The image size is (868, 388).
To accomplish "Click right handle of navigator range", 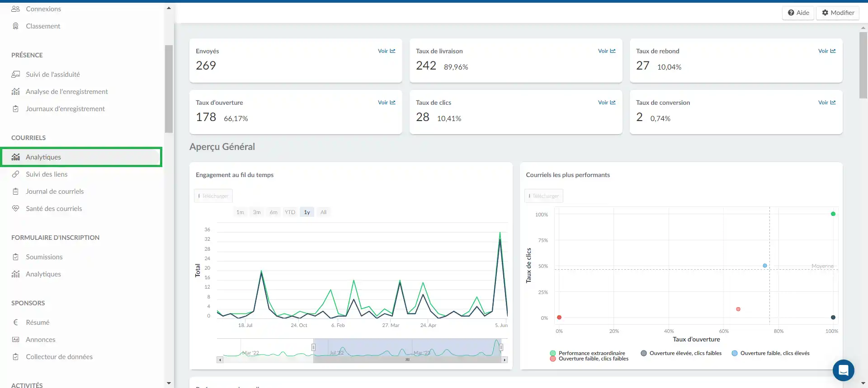I will 501,347.
